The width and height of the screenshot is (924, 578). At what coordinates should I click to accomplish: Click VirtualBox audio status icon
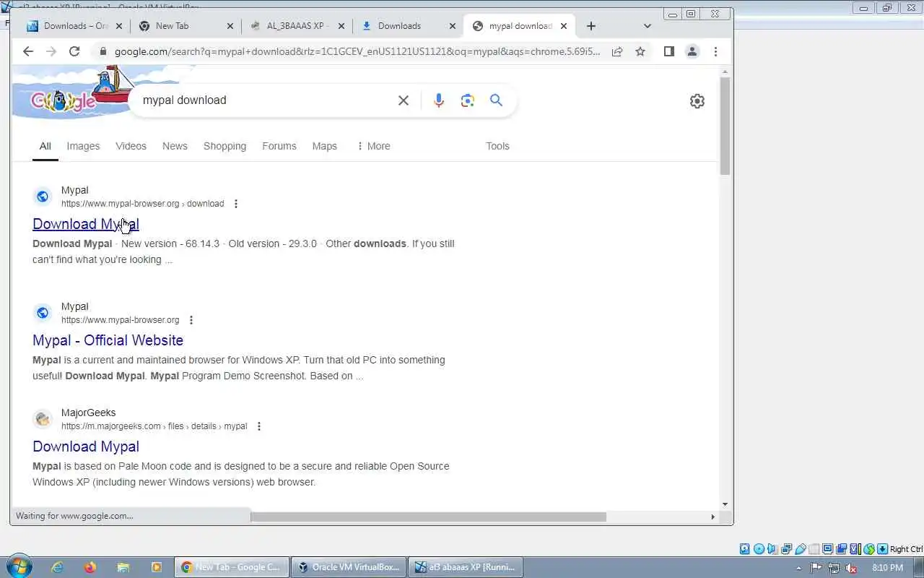tap(772, 549)
